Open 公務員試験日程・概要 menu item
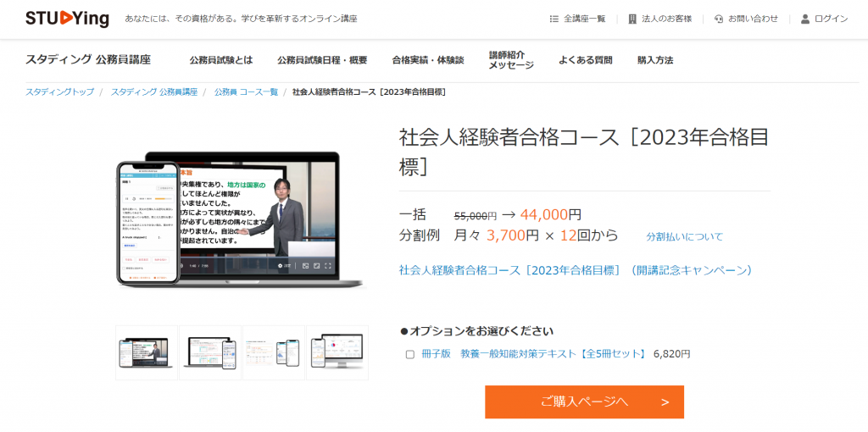Screen dimensions: 868x432 click(322, 60)
